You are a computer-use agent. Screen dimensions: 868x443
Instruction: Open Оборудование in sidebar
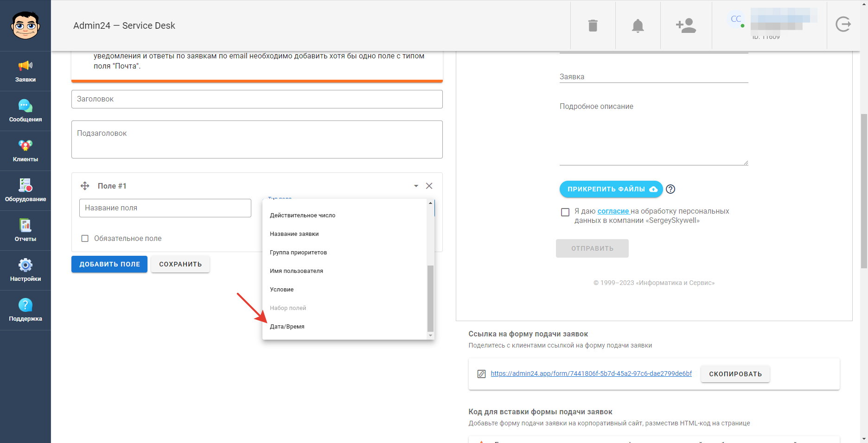coord(26,191)
